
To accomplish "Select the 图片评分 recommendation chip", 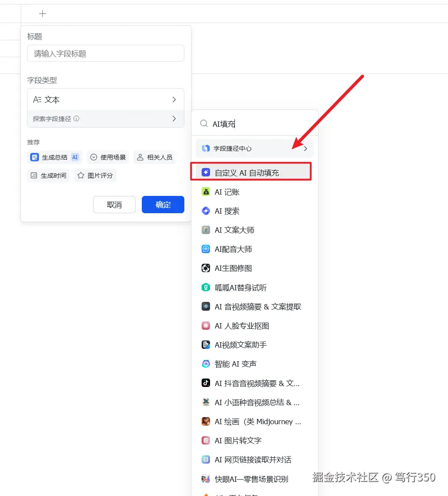I will [95, 176].
